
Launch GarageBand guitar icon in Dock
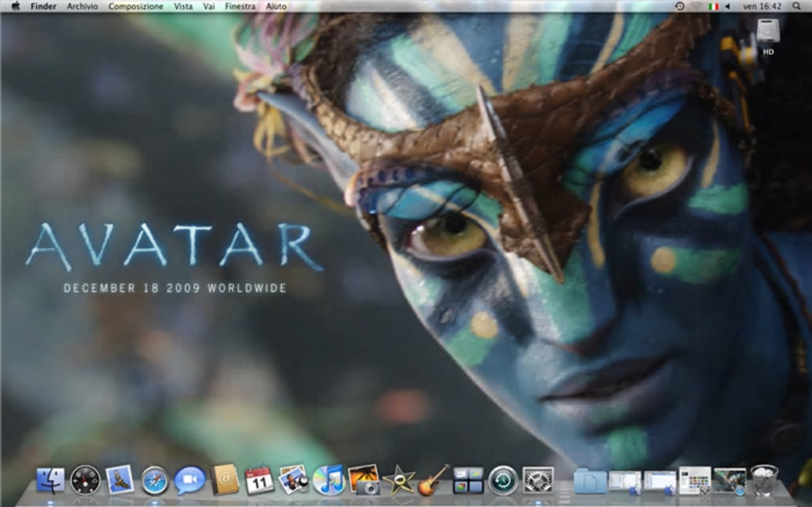click(433, 480)
